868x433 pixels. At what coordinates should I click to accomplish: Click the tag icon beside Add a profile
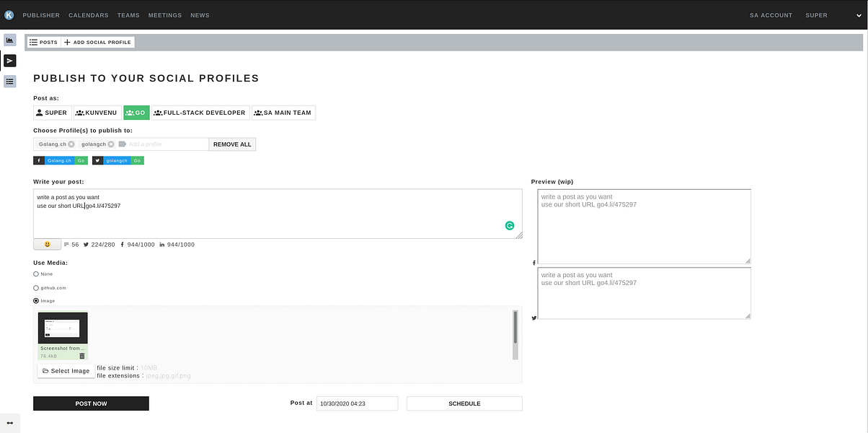point(123,144)
